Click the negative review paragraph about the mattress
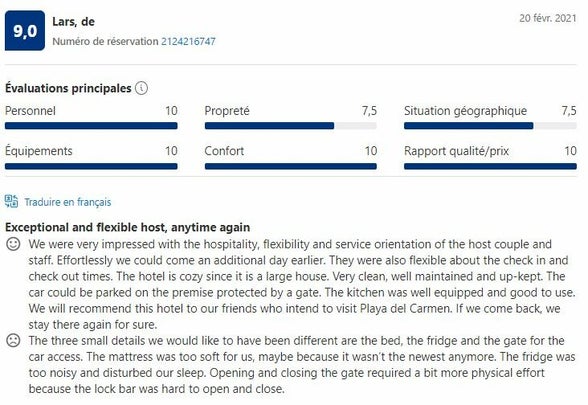The height and width of the screenshot is (405, 588). [x=302, y=364]
